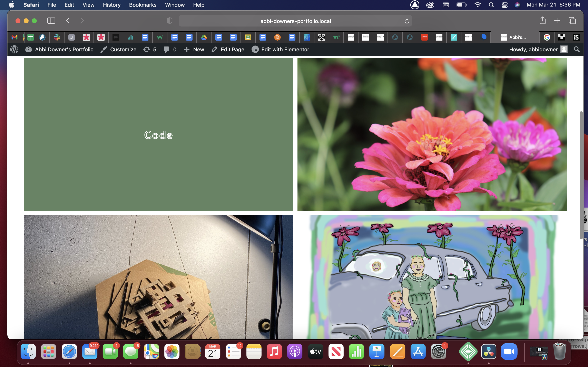Open a new tab with the plus icon
This screenshot has height=367, width=588.
click(x=557, y=21)
